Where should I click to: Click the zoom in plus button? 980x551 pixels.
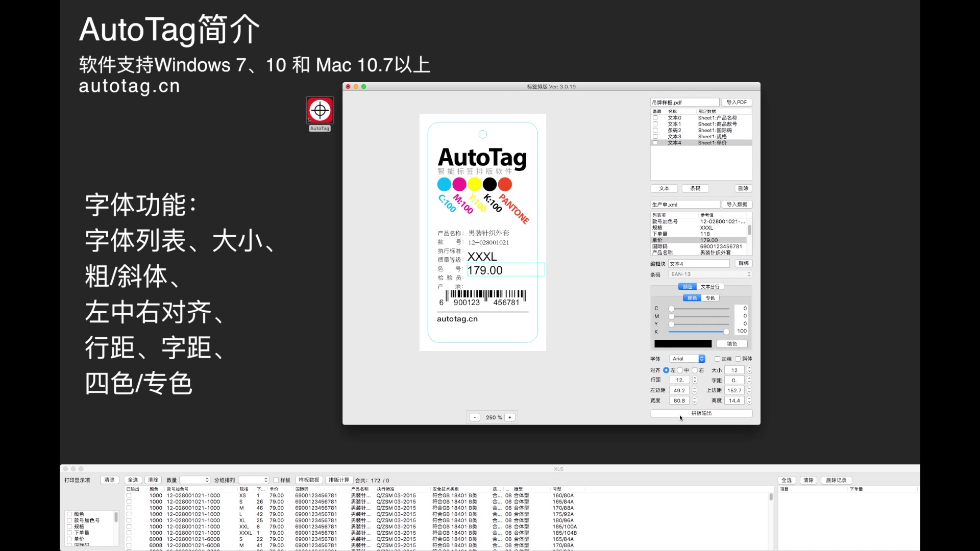509,417
